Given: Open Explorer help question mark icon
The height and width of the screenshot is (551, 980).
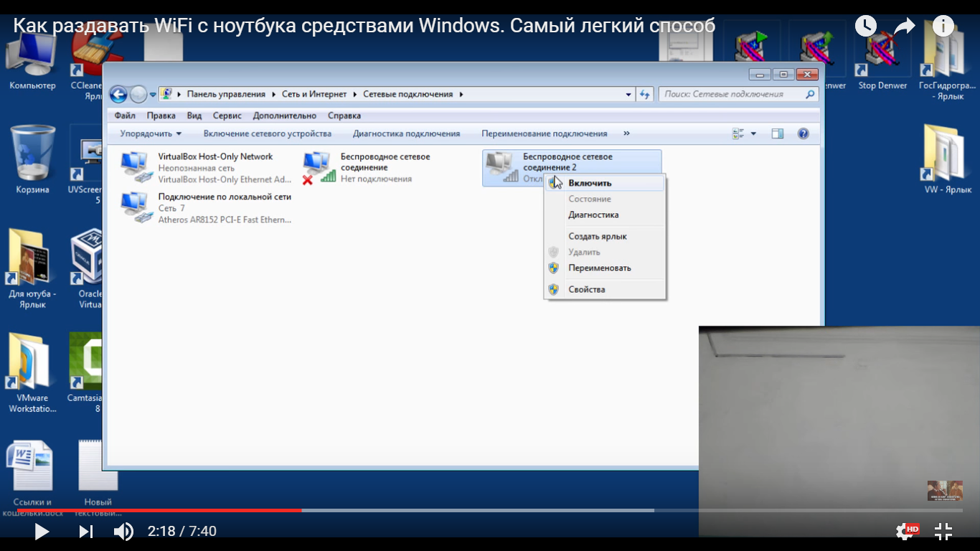Looking at the screenshot, I should 804,133.
